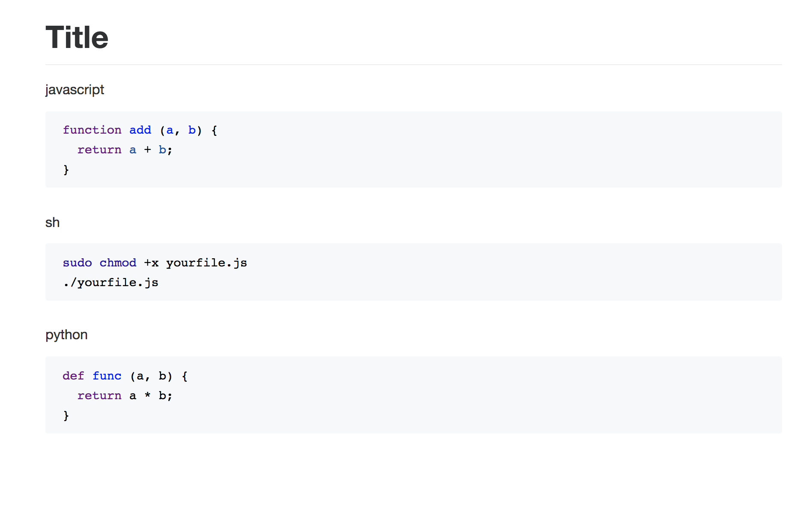Click the "sh" paragraph label

click(x=52, y=222)
